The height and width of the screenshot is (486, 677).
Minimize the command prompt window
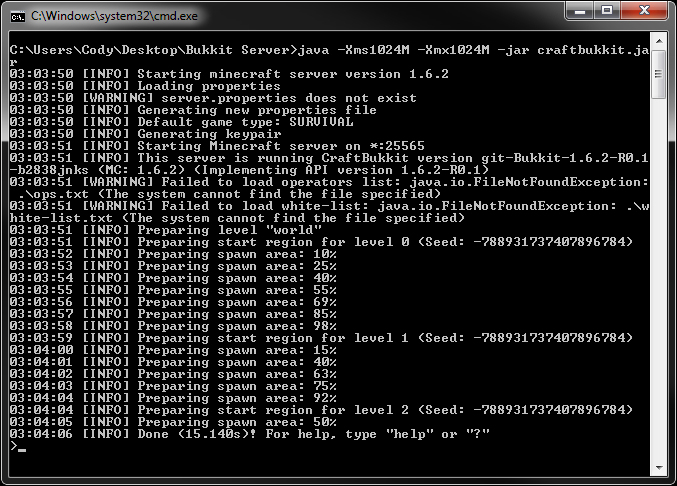579,10
